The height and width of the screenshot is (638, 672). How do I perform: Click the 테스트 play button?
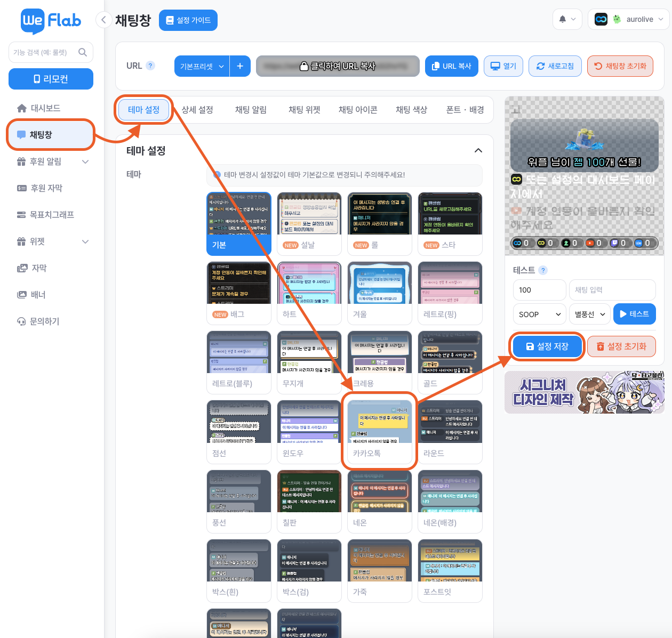[635, 314]
